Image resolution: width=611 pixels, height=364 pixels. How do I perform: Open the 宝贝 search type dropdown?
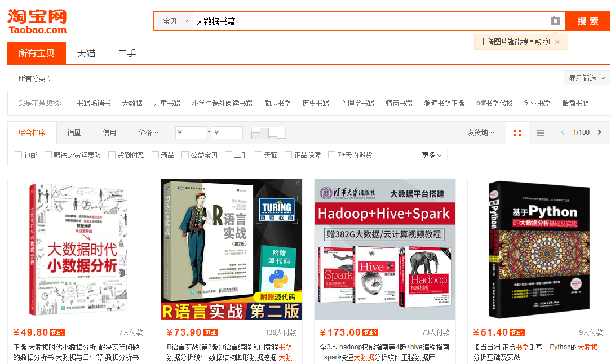click(174, 21)
